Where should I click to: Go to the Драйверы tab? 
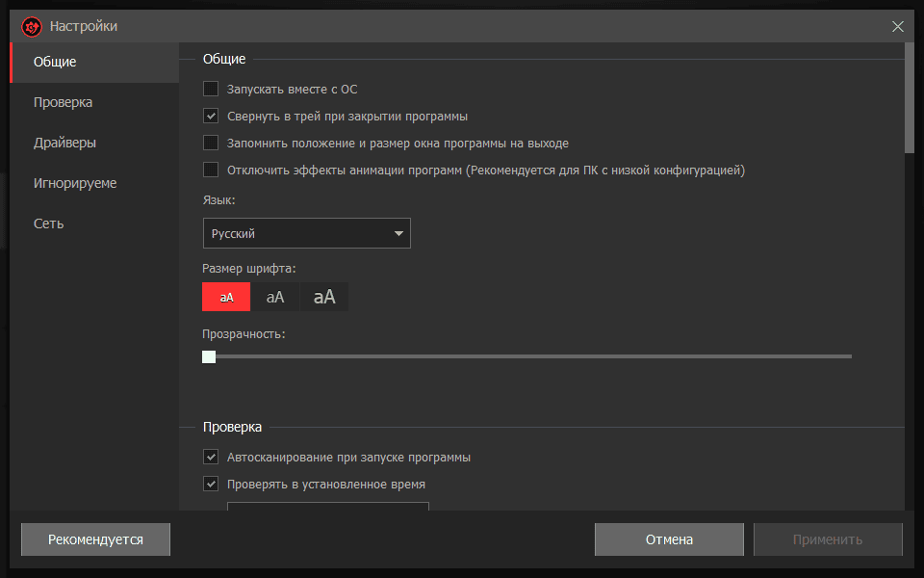click(64, 144)
